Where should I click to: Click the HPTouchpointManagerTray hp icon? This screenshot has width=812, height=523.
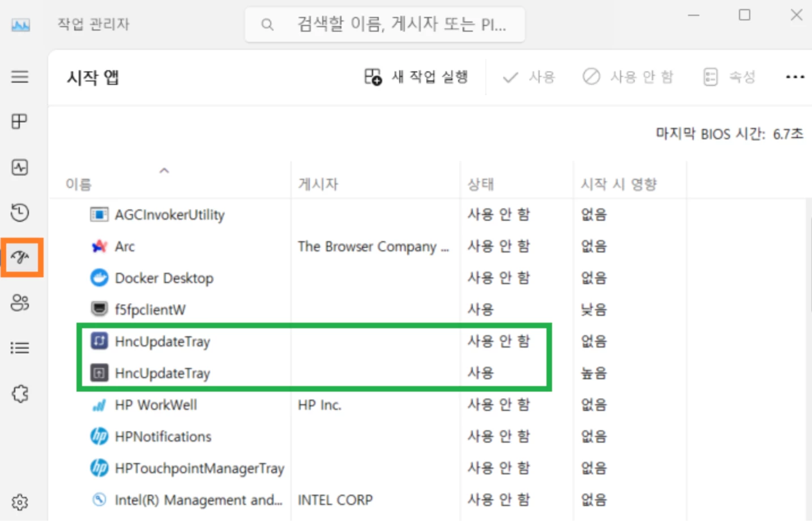(99, 468)
